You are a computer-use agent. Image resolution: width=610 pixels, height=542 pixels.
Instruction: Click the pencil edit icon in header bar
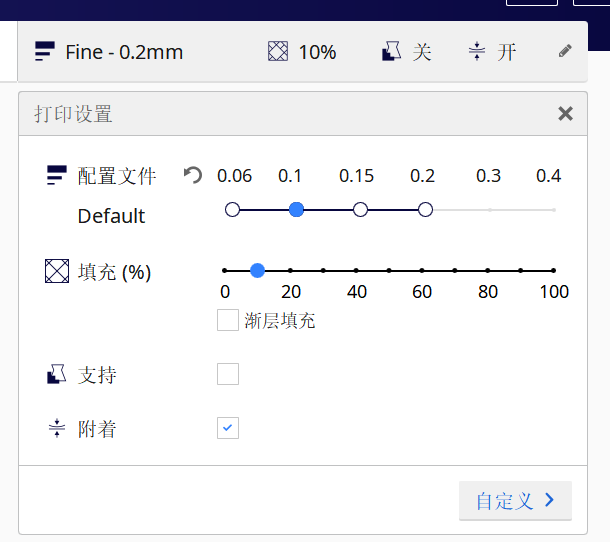tap(565, 51)
